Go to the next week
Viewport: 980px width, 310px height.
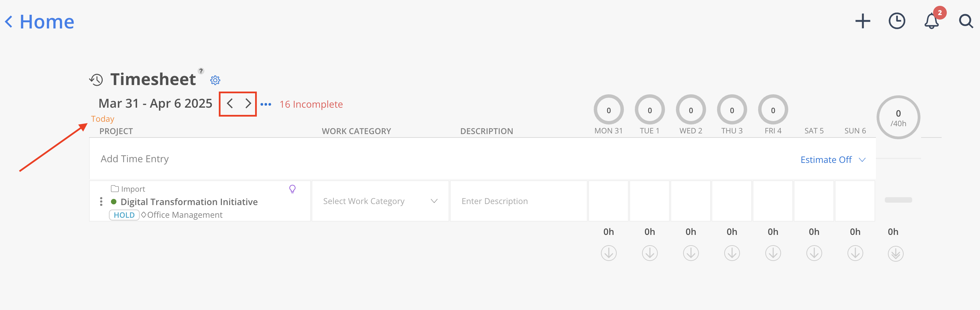click(248, 104)
